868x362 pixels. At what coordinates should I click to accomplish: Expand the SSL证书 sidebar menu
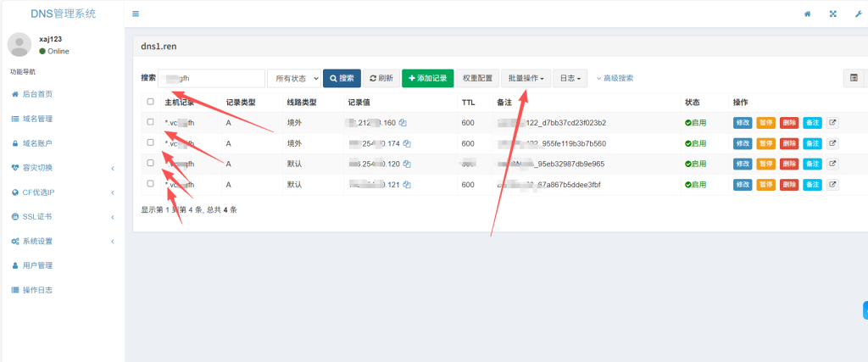coord(62,217)
